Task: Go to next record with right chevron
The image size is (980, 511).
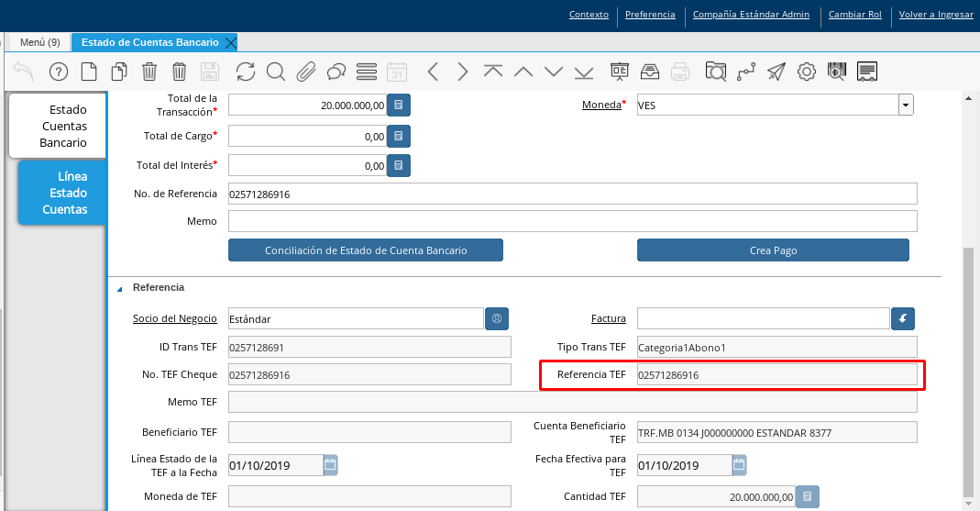Action: (462, 72)
